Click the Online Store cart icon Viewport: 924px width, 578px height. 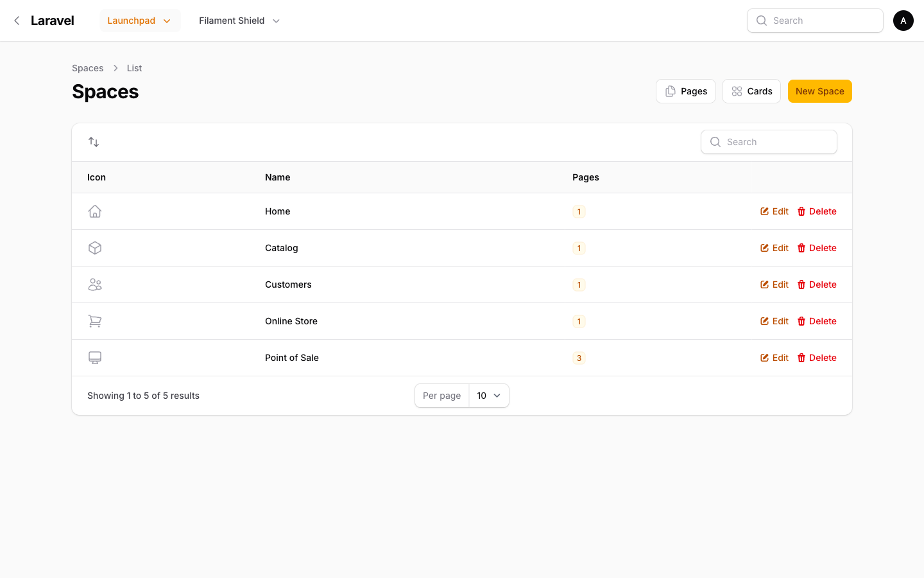[95, 321]
